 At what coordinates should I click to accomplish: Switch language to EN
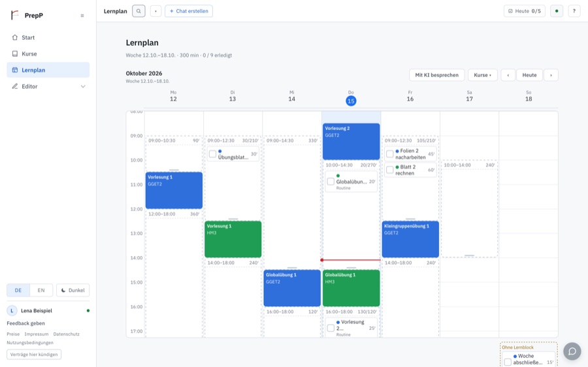coord(41,290)
